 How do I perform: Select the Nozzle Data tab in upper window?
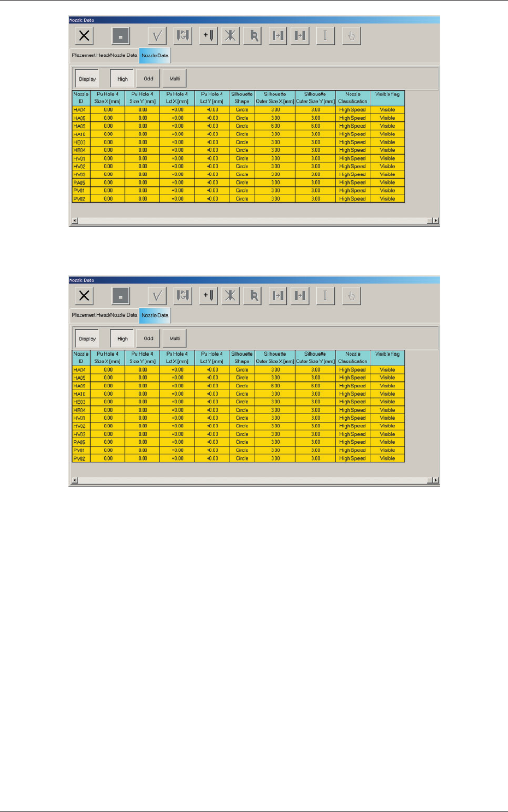pos(155,55)
